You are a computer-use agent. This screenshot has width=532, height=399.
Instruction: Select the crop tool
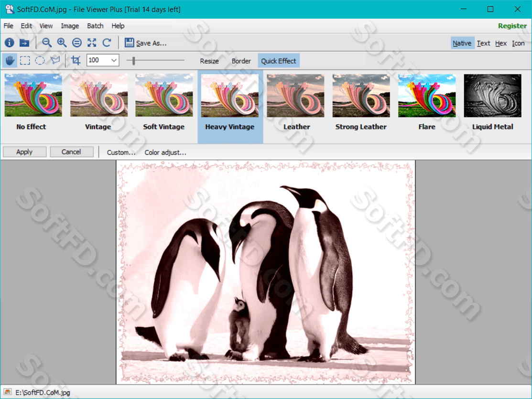[x=76, y=61]
